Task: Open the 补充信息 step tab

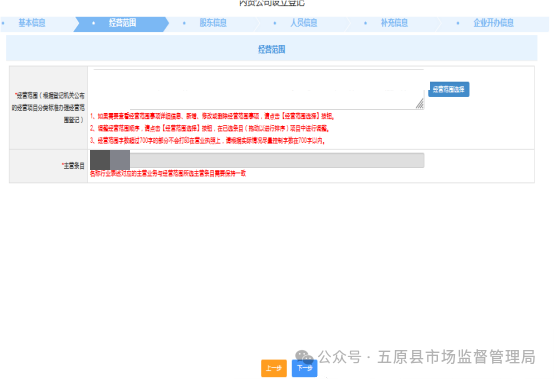Action: [394, 23]
